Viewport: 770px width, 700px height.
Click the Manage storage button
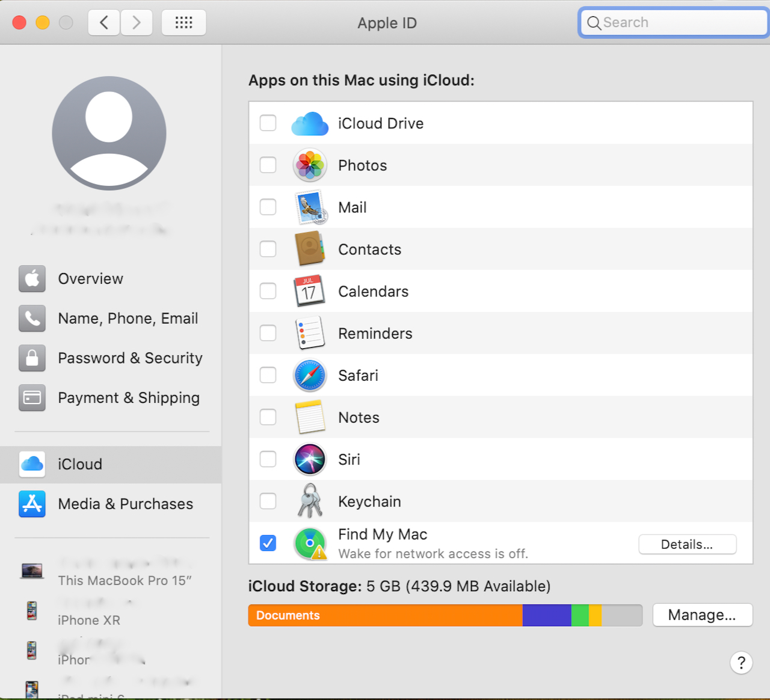click(x=702, y=615)
